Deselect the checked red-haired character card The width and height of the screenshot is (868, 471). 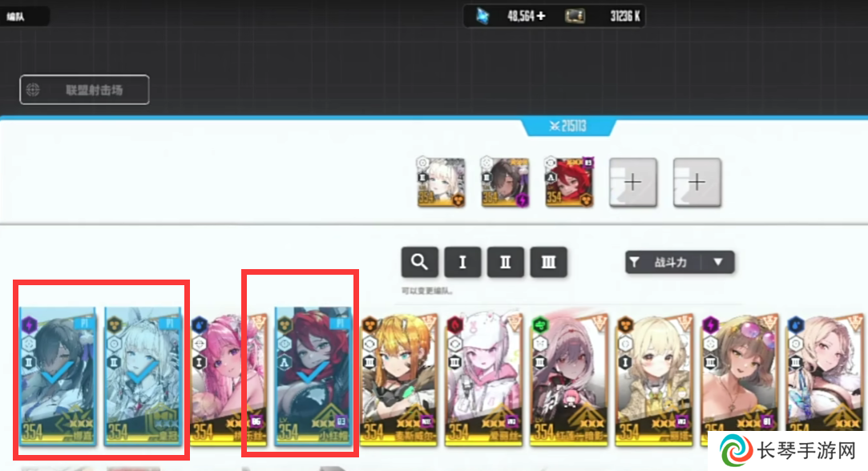(x=313, y=376)
